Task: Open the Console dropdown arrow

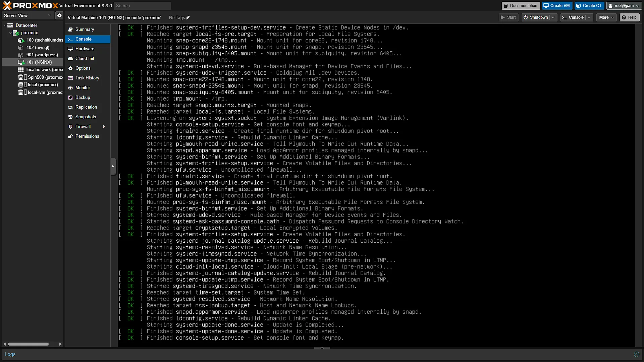Action: point(589,17)
